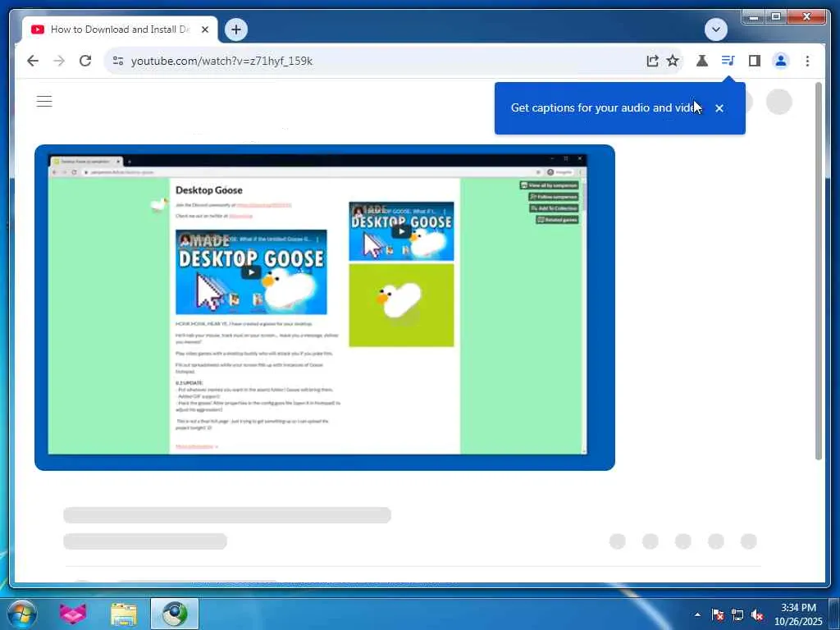Open YouTube hamburger guide menu

[x=44, y=101]
